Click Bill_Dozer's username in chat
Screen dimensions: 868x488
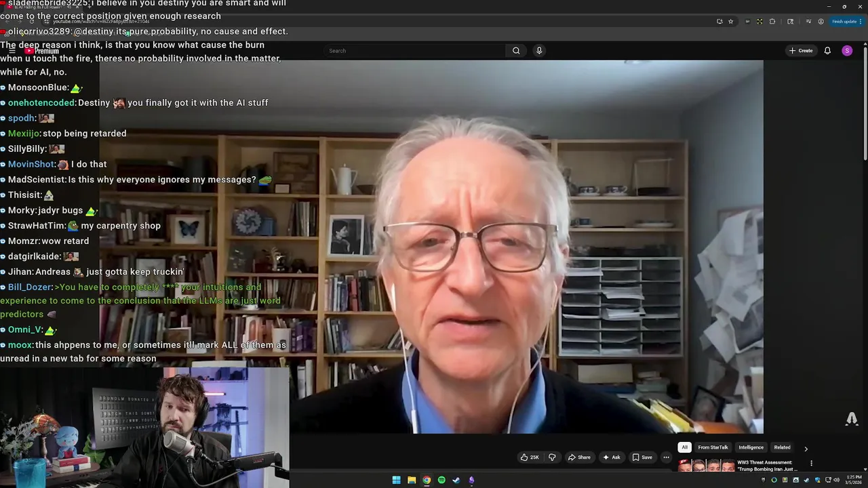(x=30, y=287)
